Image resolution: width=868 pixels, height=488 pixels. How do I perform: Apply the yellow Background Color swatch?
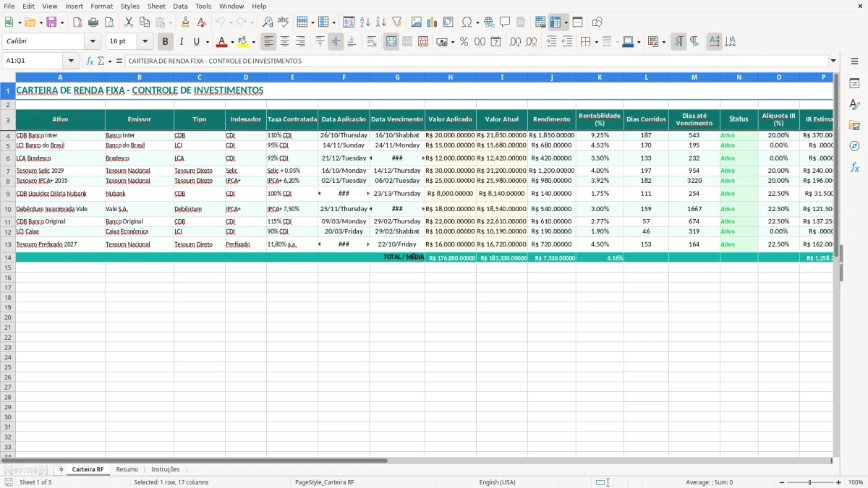[x=242, y=42]
